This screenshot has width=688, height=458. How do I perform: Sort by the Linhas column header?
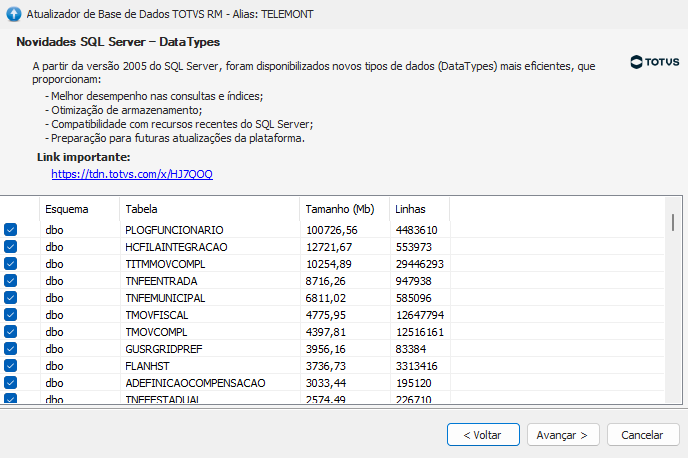[419, 209]
